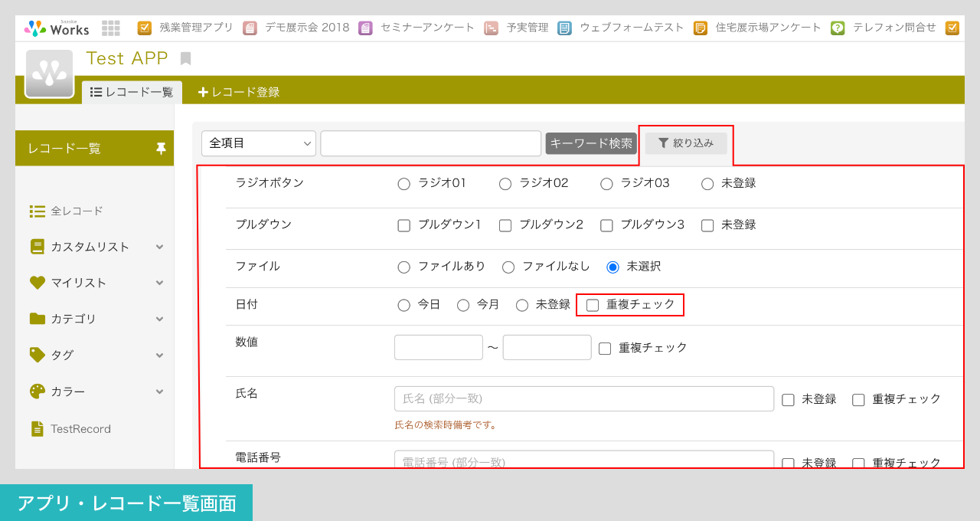Screen dimensions: 980x521
Task: Check 重複チェック in the 氏名 row
Action: [858, 400]
